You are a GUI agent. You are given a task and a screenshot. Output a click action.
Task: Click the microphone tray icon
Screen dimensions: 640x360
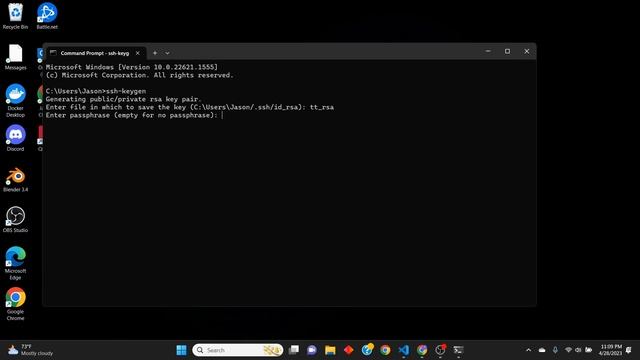[555, 350]
